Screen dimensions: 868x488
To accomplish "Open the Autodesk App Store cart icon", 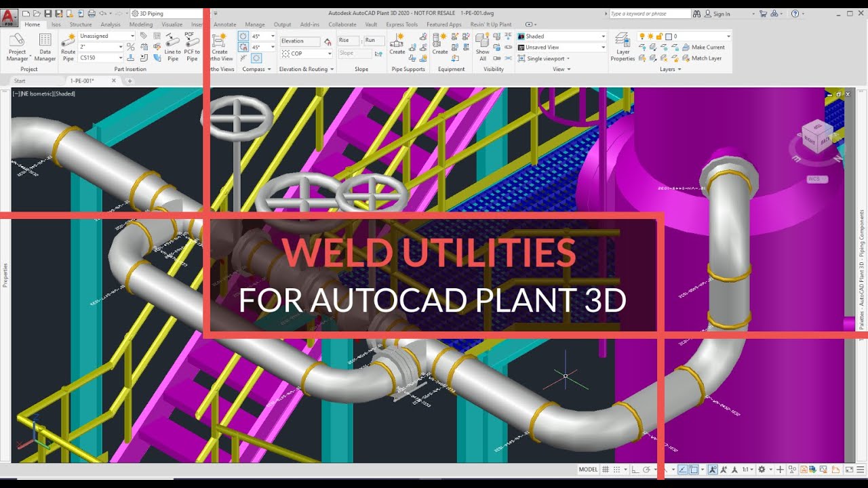I will pos(764,14).
